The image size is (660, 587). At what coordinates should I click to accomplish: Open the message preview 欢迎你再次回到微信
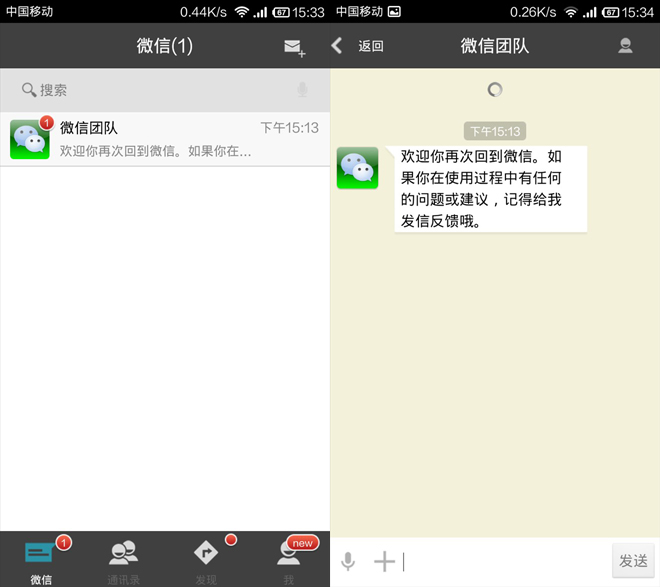155,151
